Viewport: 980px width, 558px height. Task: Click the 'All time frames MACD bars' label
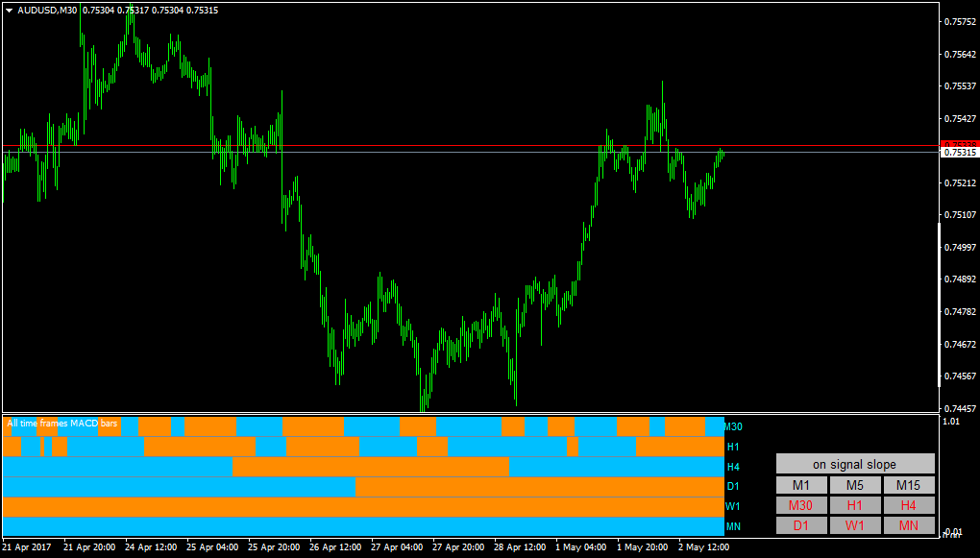click(61, 424)
